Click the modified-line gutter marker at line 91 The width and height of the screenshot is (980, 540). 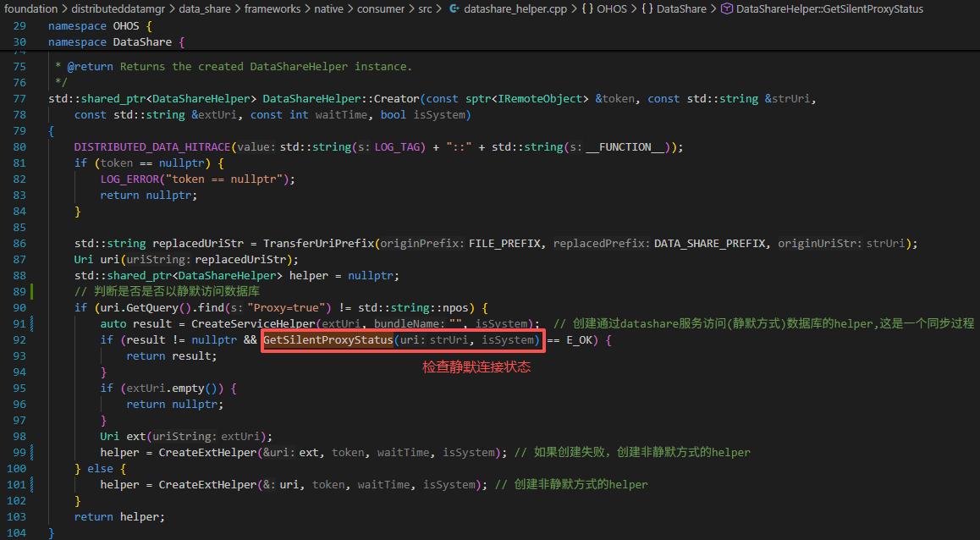(31, 324)
